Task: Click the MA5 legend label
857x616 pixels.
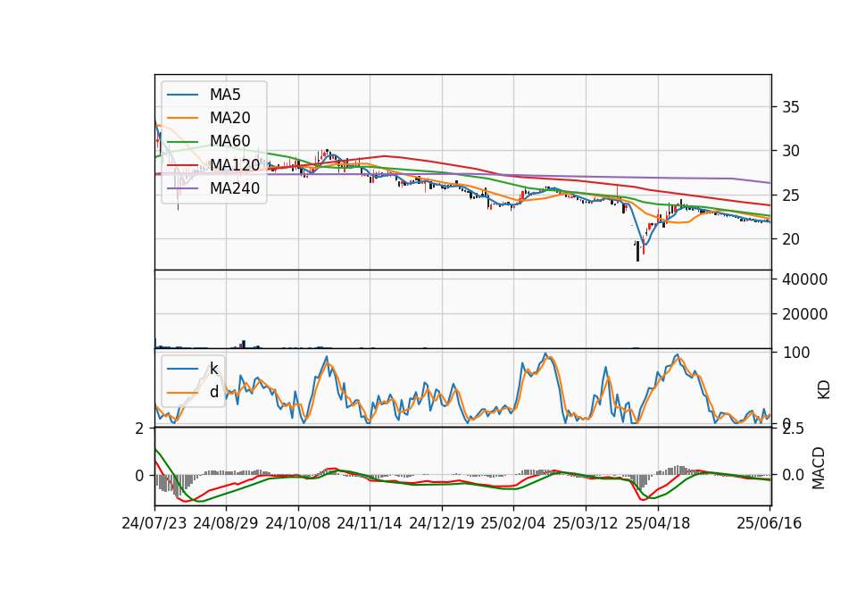Action: tap(225, 95)
